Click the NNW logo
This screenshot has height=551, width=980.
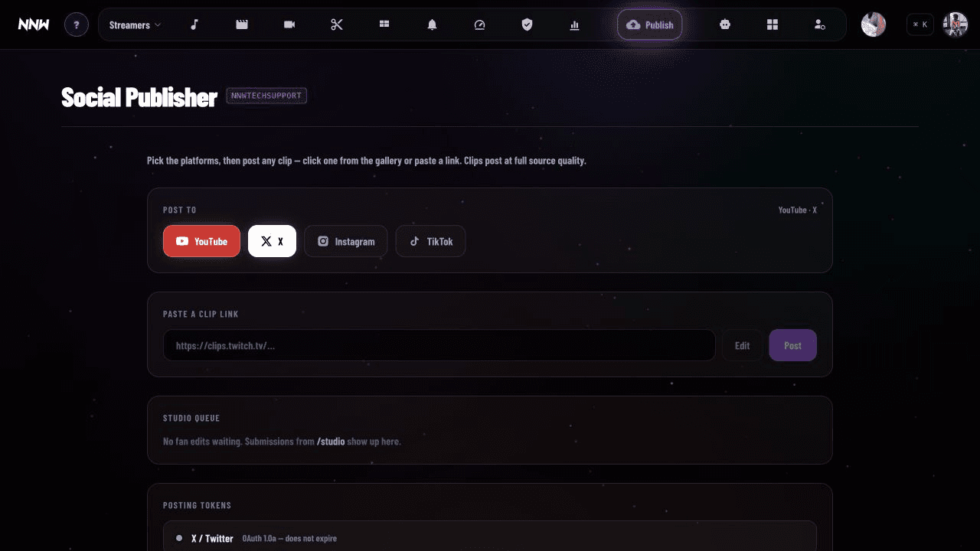click(34, 25)
